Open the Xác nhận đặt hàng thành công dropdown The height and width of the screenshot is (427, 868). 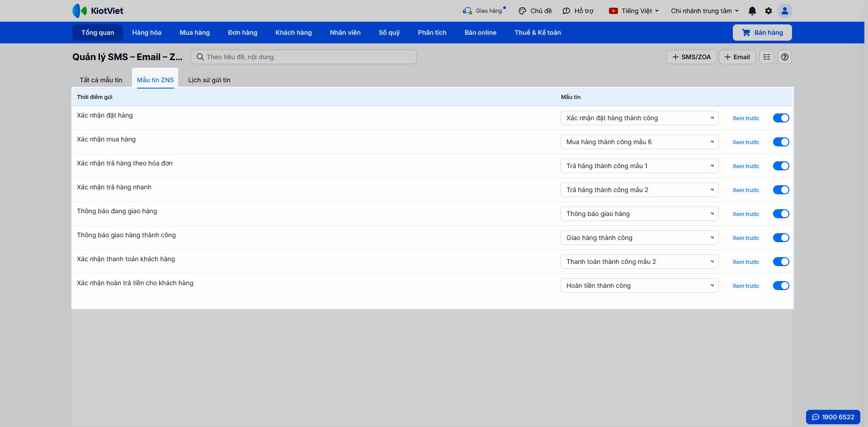click(x=639, y=118)
